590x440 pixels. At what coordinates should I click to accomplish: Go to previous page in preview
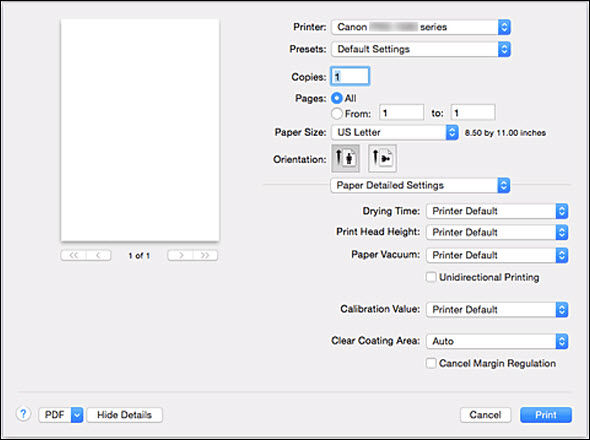click(x=99, y=255)
